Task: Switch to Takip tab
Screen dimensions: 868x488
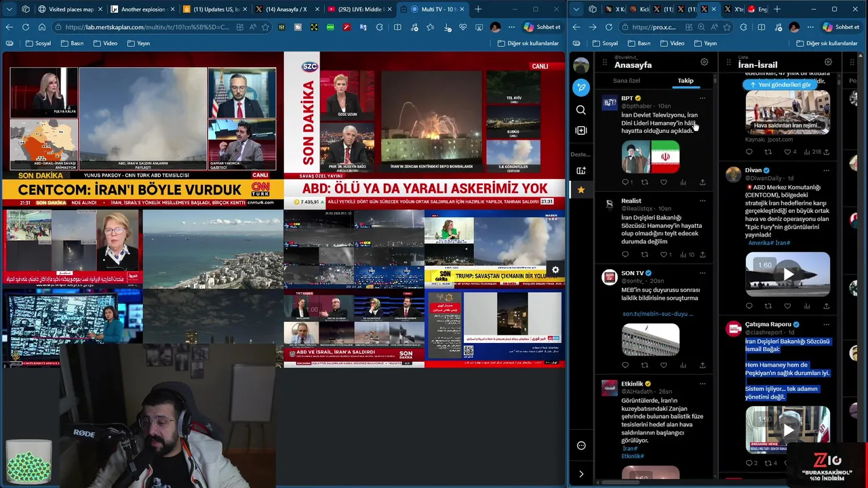Action: tap(686, 81)
